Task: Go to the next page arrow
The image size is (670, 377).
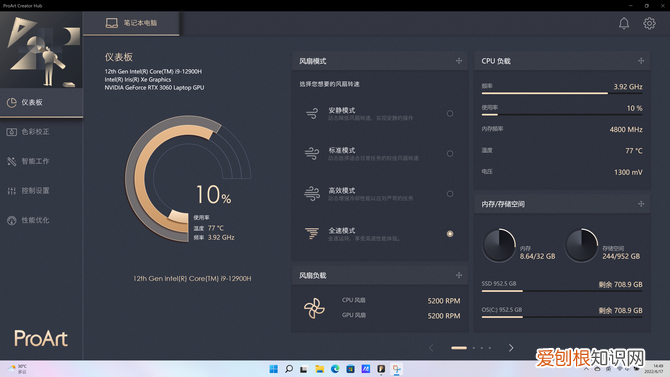Action: (x=511, y=348)
